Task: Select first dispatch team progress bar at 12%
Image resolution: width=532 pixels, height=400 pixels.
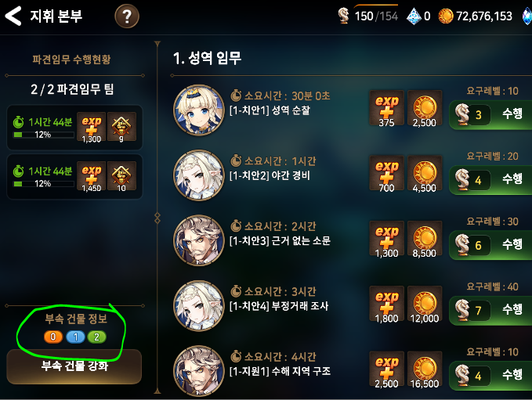Action: tap(43, 135)
